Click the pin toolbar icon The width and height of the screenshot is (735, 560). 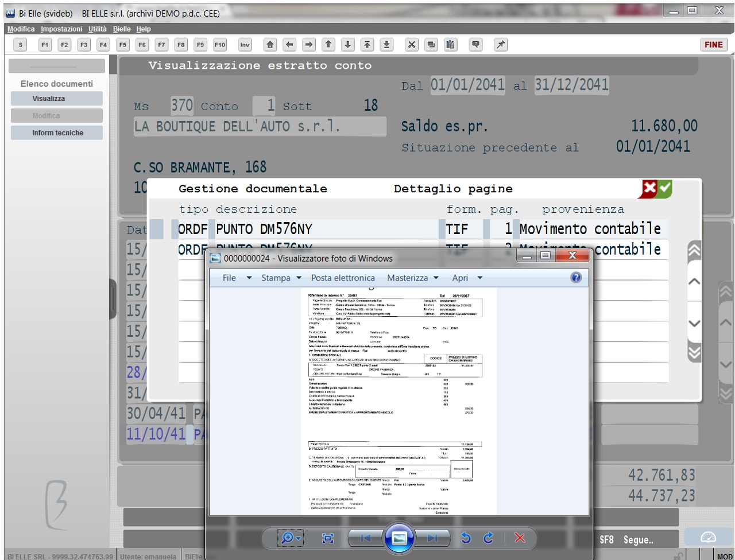(x=501, y=45)
